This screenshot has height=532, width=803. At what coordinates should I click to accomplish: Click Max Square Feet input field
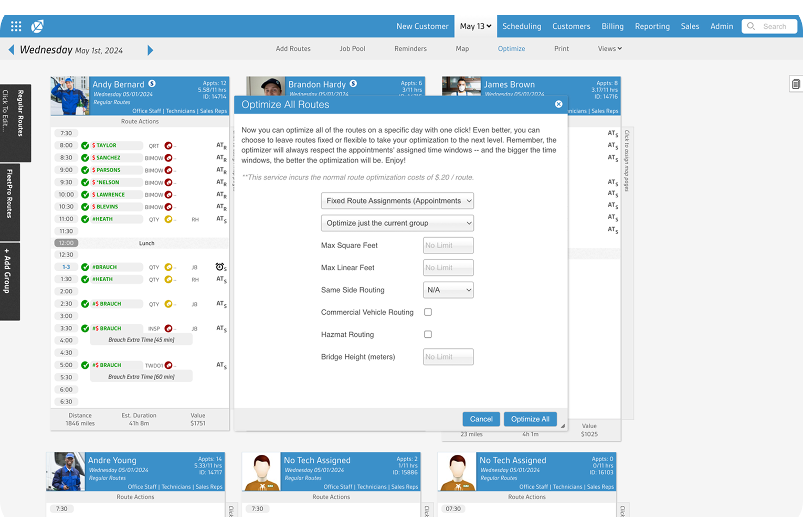pos(448,246)
